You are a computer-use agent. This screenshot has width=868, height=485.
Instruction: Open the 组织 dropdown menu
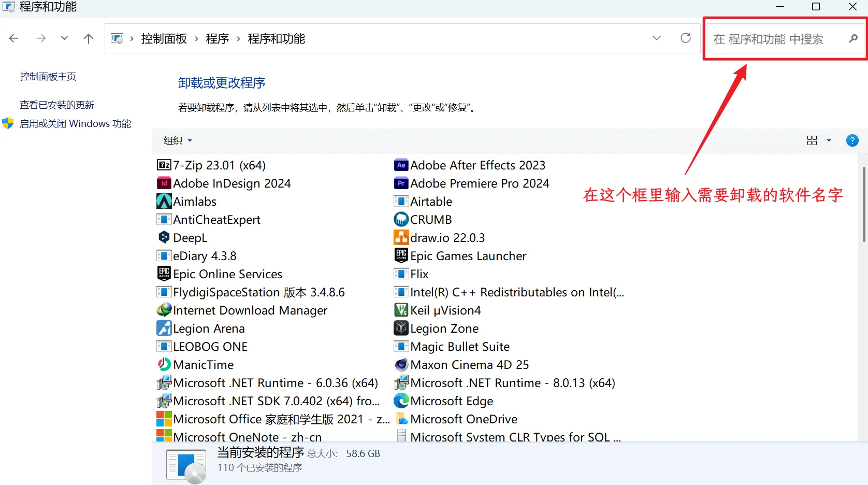(x=178, y=140)
